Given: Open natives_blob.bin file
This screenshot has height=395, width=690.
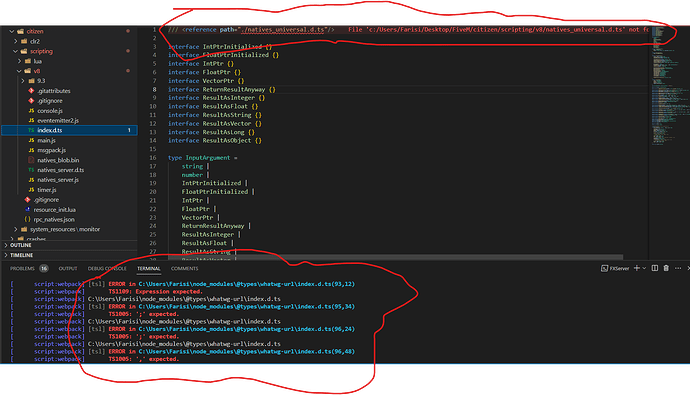Looking at the screenshot, I should point(58,160).
